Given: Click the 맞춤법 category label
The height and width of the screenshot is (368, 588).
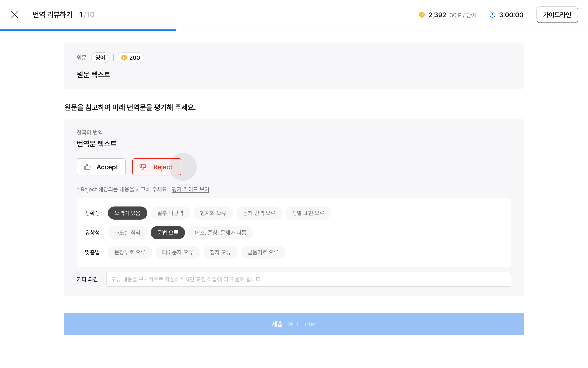Looking at the screenshot, I should (x=94, y=252).
